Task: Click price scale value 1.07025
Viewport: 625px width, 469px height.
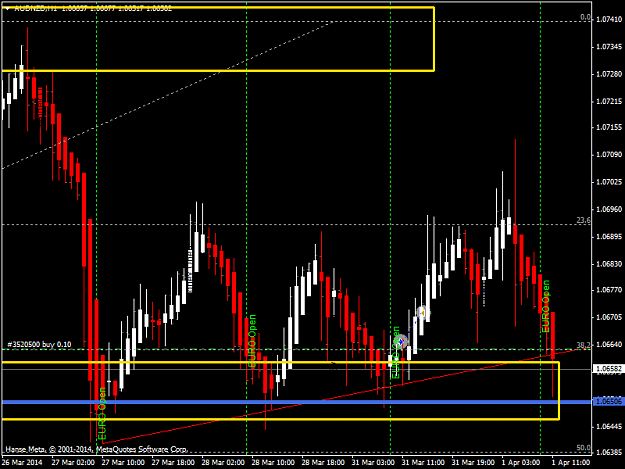Action: pos(609,182)
